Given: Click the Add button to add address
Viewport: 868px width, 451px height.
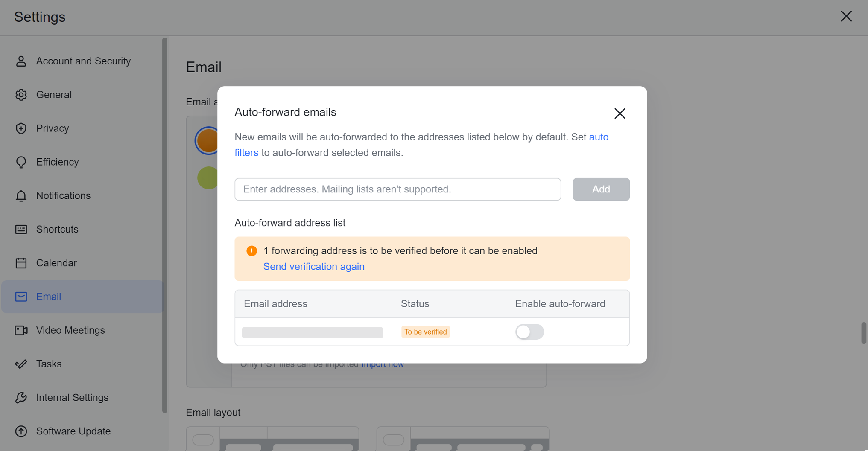Looking at the screenshot, I should point(601,189).
